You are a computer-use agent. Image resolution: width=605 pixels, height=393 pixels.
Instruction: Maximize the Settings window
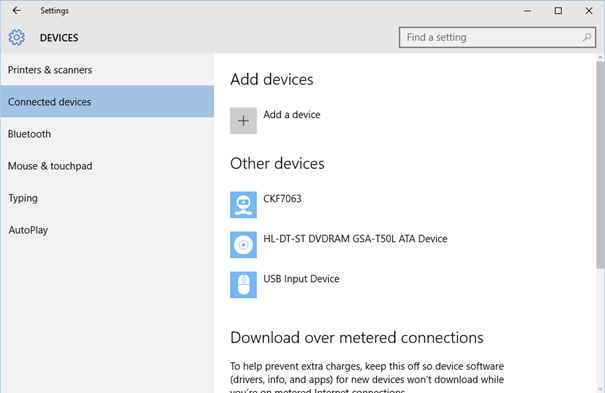558,10
